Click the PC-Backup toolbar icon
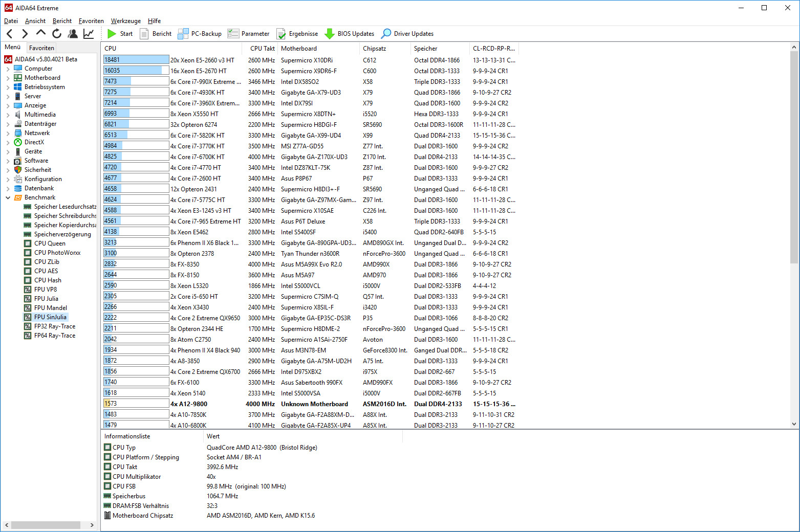This screenshot has width=800, height=532. coord(183,34)
